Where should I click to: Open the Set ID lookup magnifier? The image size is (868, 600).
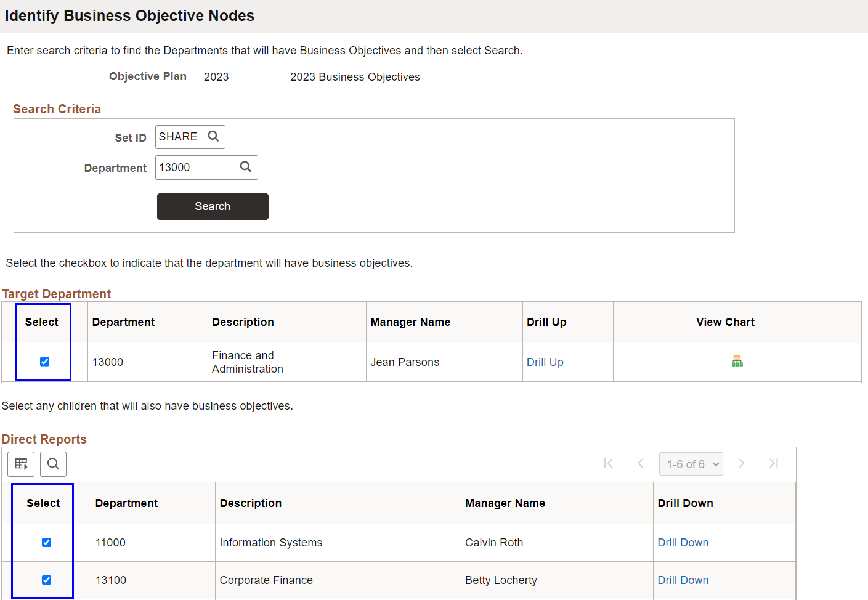click(x=213, y=136)
